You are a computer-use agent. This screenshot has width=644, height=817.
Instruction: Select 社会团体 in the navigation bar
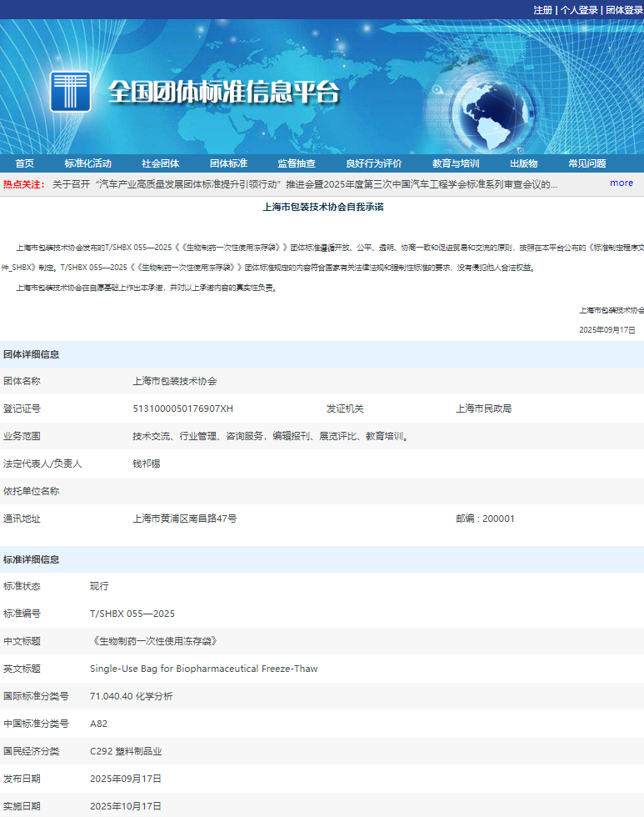(x=160, y=163)
